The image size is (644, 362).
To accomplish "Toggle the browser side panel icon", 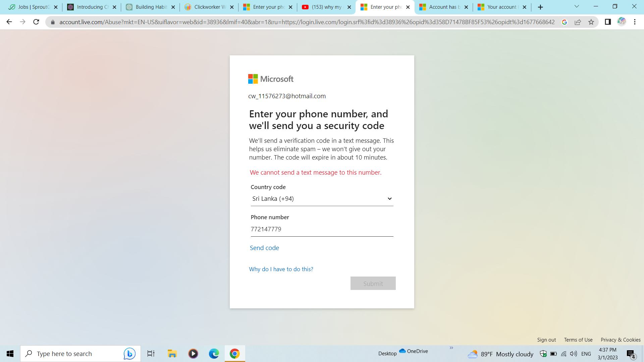I will [x=608, y=22].
